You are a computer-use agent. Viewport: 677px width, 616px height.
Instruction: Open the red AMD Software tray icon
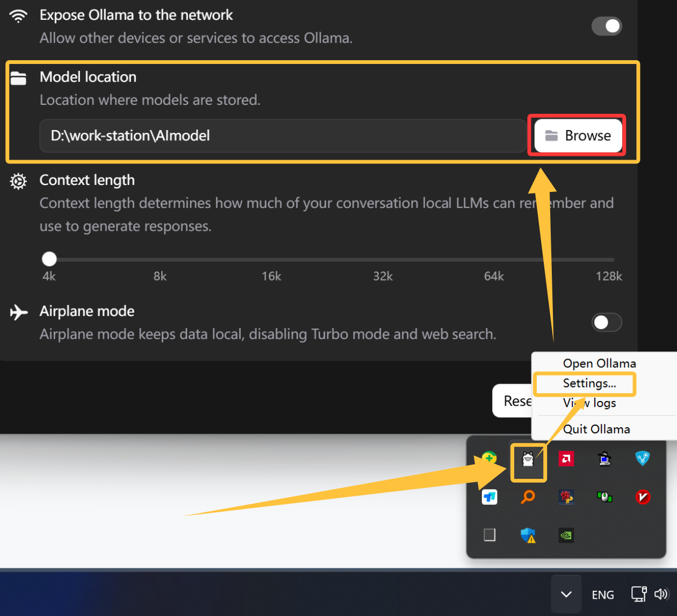point(566,459)
